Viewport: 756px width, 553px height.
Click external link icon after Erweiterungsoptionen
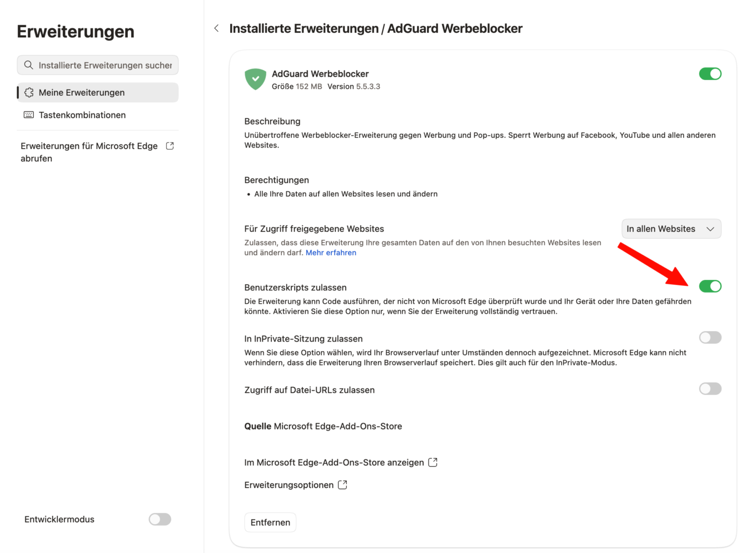[342, 485]
